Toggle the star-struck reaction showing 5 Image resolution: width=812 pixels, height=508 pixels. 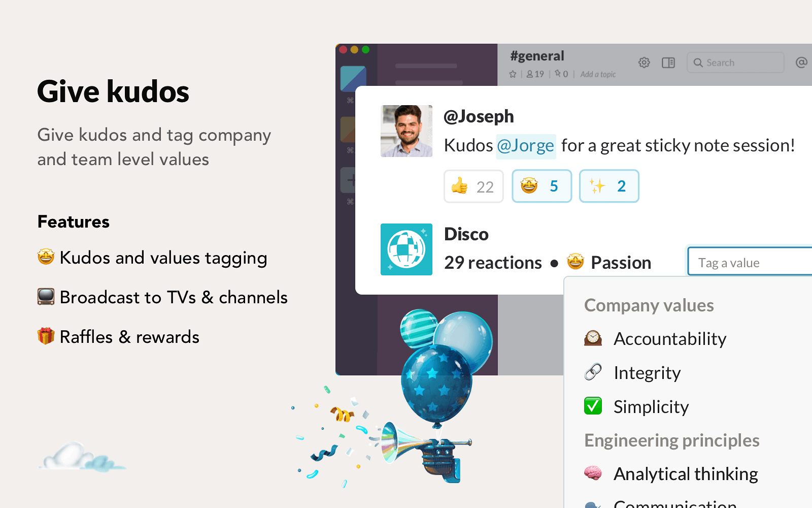542,186
